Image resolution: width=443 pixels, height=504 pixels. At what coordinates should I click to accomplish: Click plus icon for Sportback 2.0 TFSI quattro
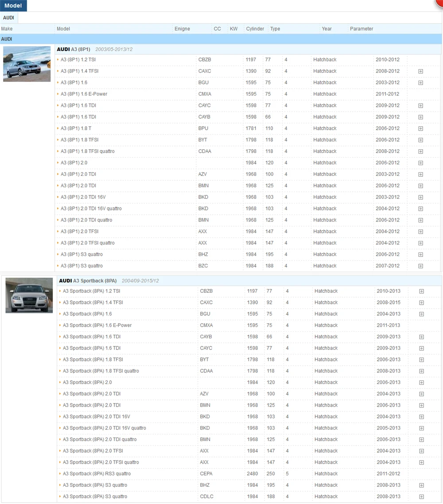click(x=421, y=462)
